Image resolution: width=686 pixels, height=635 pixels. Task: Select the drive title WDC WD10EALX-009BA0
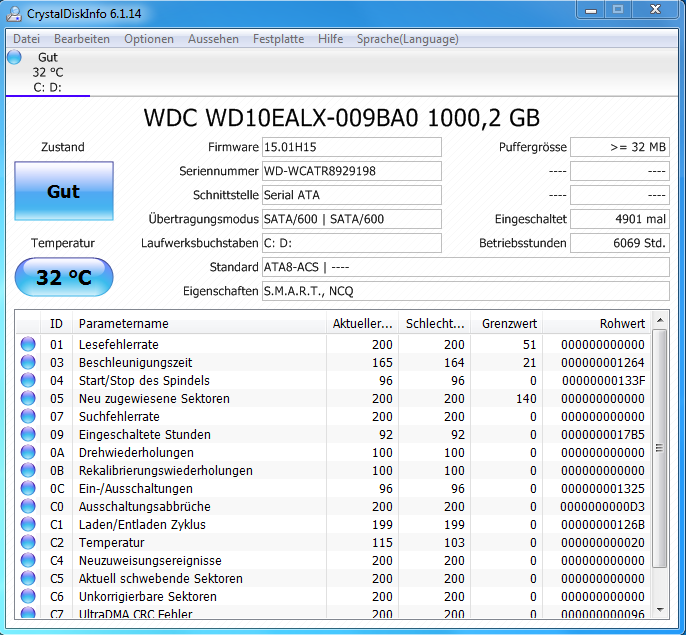pos(281,118)
